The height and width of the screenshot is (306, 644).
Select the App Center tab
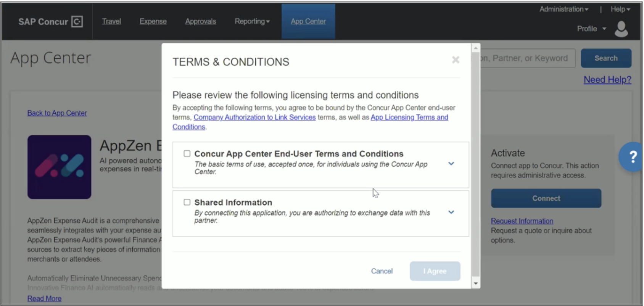click(x=308, y=21)
